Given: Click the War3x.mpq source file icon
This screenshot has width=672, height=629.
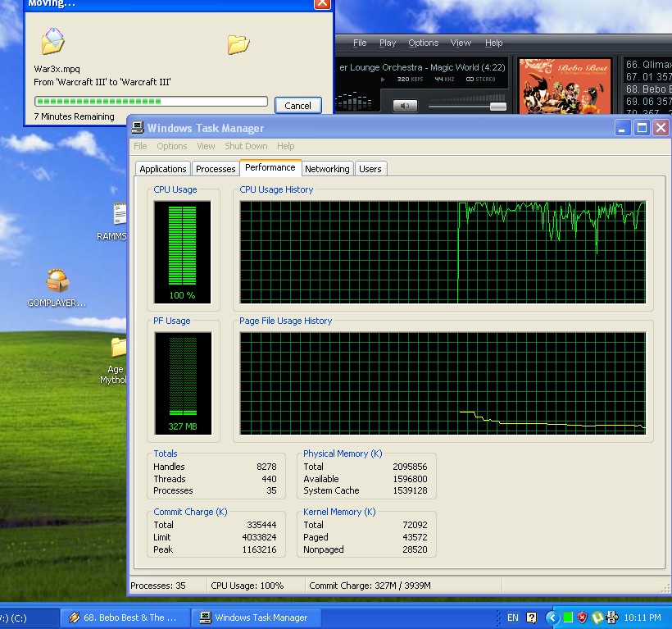Looking at the screenshot, I should [53, 41].
